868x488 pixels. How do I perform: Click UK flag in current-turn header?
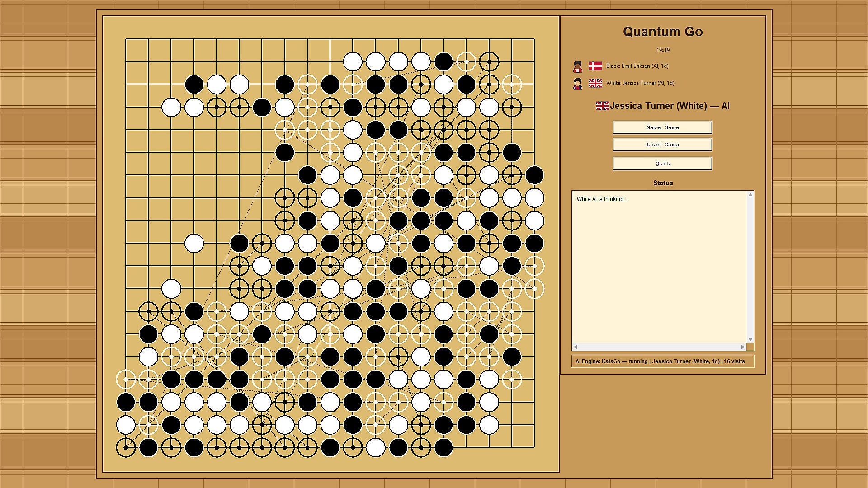pyautogui.click(x=602, y=106)
